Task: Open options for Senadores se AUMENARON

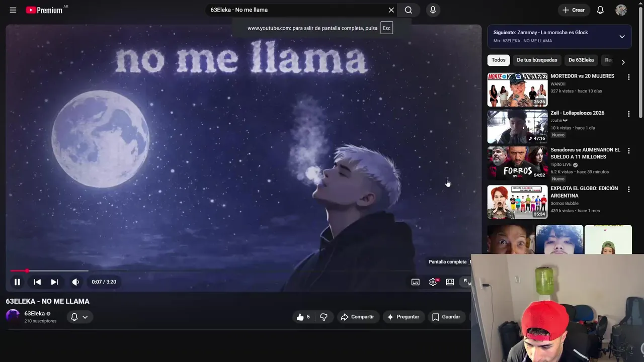Action: (x=628, y=151)
